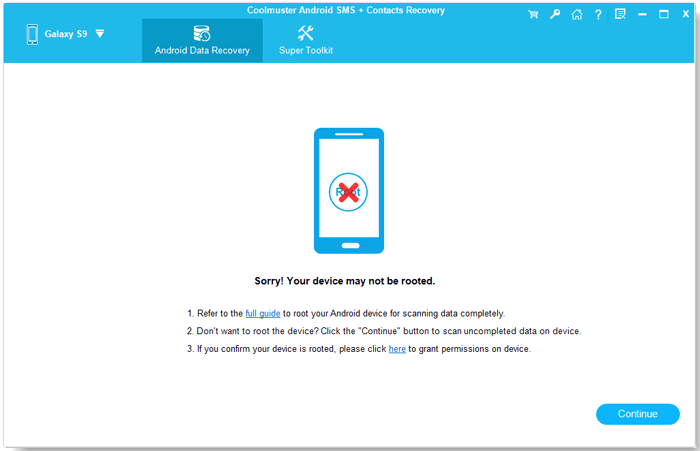700x451 pixels.
Task: Click the phone device icon beside Galaxy S9
Action: pos(32,34)
